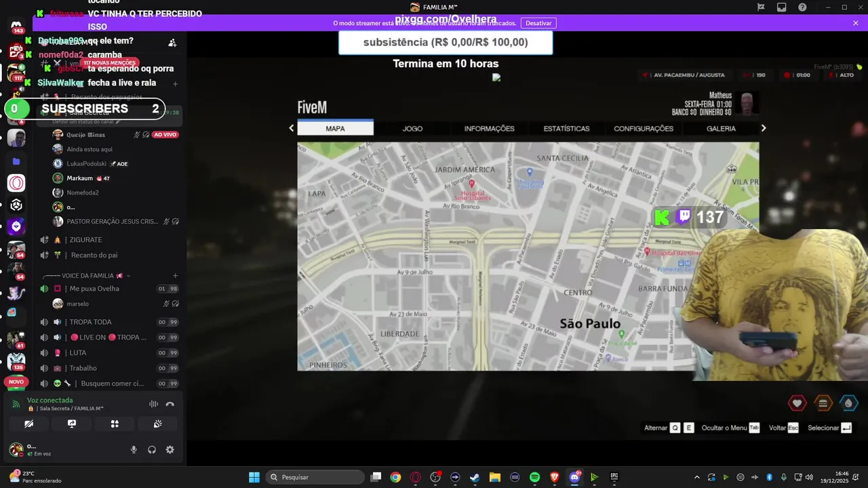Open Brave browser from taskbar
This screenshot has width=868, height=488.
[x=555, y=477]
